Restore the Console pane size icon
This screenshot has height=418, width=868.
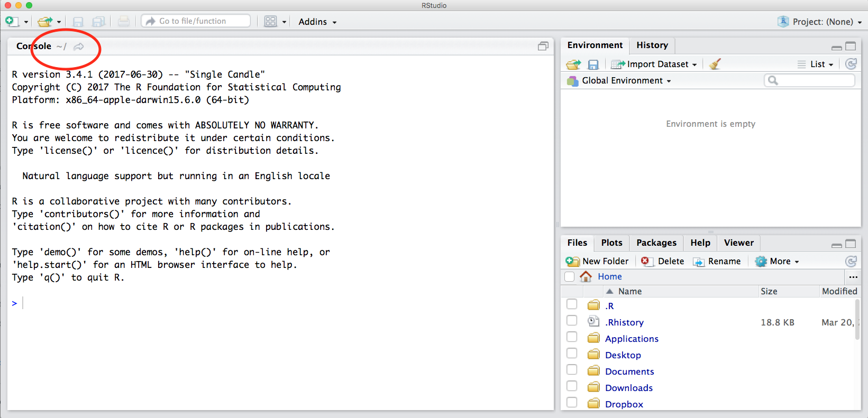pos(543,47)
